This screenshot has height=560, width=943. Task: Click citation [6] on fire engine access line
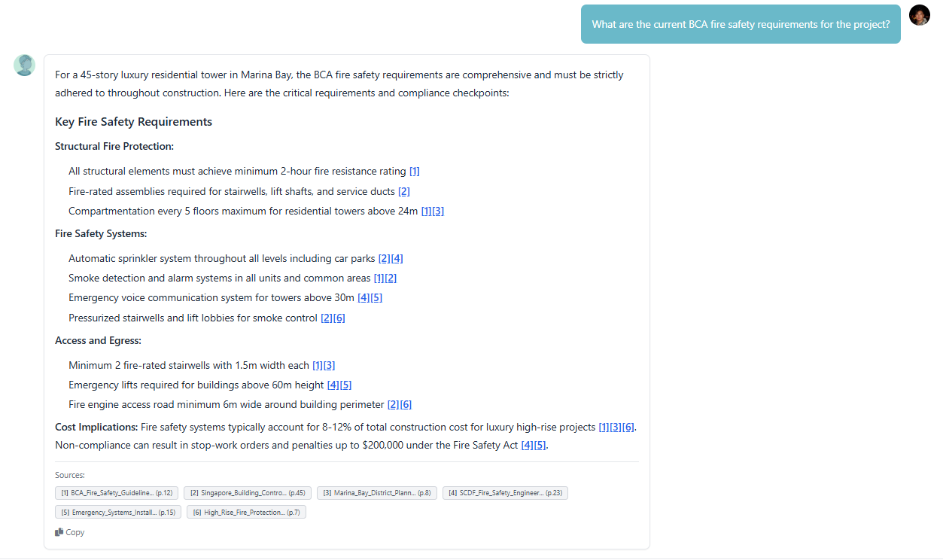pyautogui.click(x=406, y=405)
